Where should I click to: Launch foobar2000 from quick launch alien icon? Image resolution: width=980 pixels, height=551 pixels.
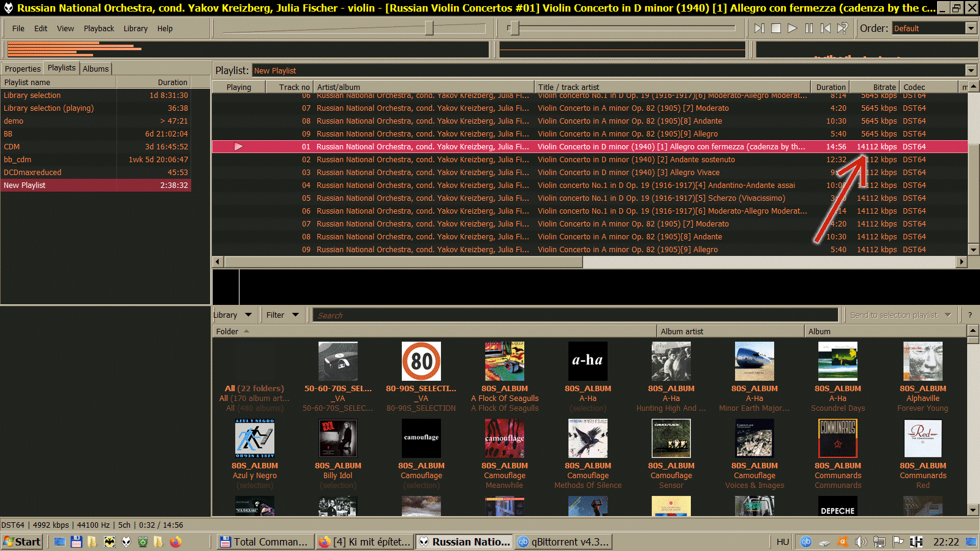tap(126, 542)
